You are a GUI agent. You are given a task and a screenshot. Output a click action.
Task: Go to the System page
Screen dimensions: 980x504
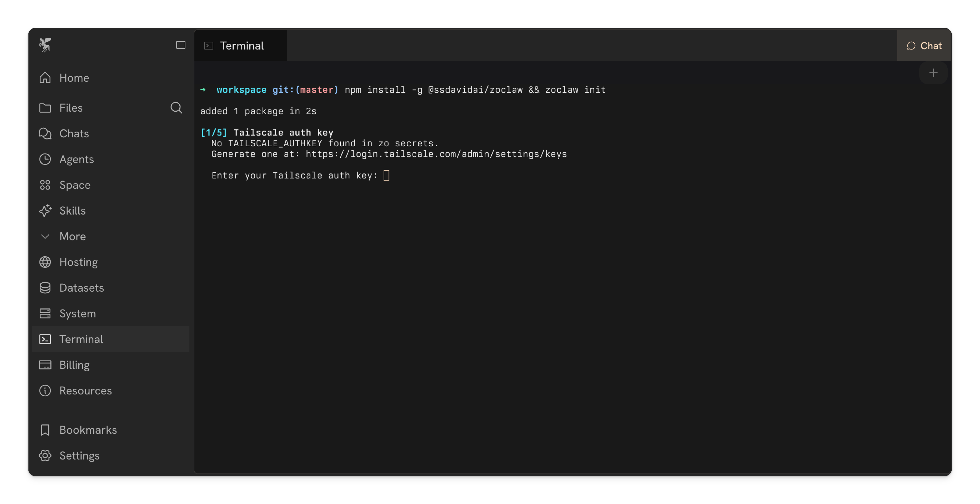click(x=77, y=313)
